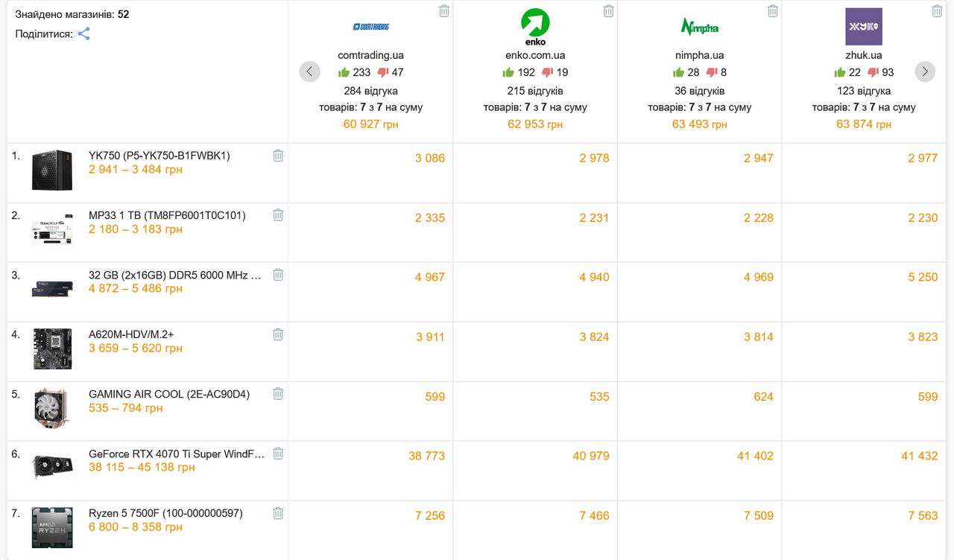Open enko.com.ua store link
954x560 pixels.
(535, 55)
